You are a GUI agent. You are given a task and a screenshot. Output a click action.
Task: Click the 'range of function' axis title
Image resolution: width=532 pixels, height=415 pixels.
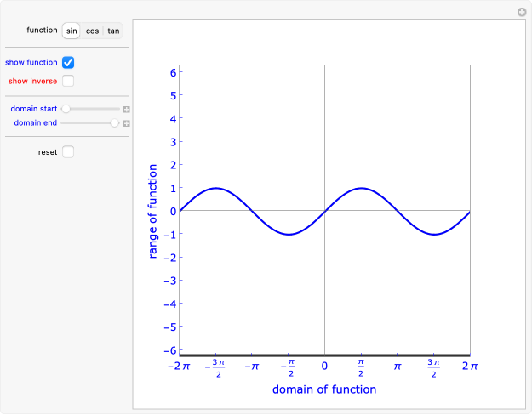click(x=152, y=211)
